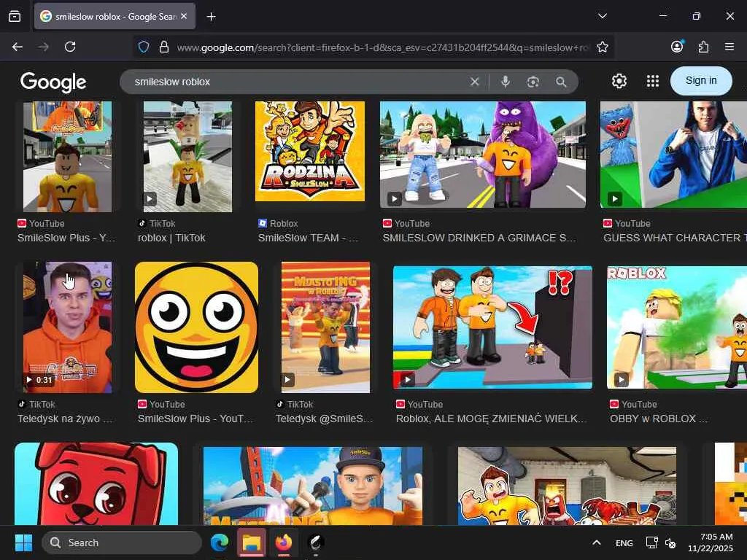The width and height of the screenshot is (747, 560).
Task: Click the forward navigation arrow
Action: [43, 47]
